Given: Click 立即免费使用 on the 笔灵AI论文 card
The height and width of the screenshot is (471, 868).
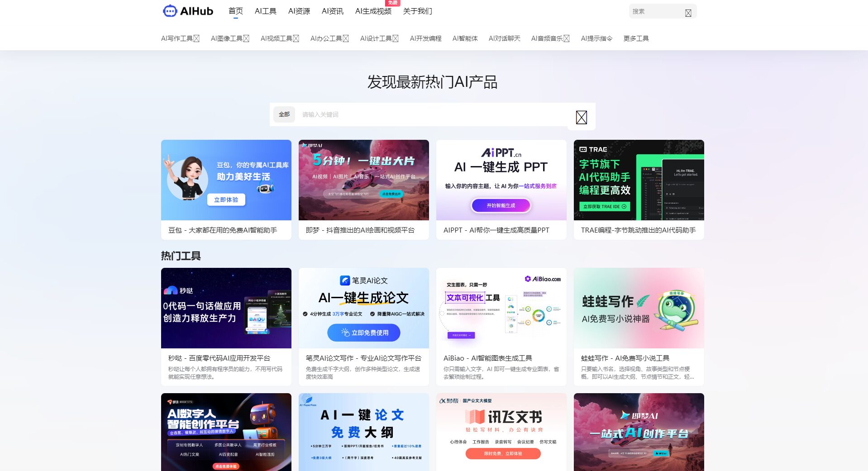Looking at the screenshot, I should pos(363,333).
